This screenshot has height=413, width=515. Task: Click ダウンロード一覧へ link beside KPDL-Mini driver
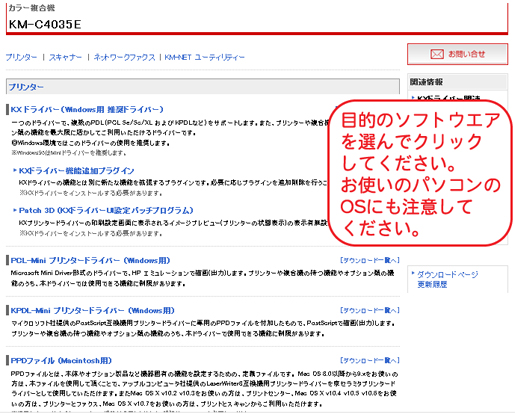pos(370,310)
